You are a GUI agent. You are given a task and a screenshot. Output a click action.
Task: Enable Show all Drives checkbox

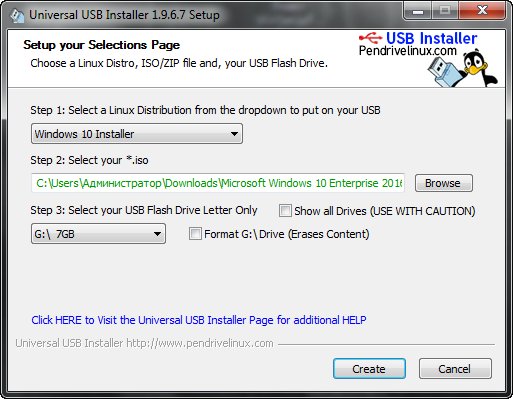(285, 211)
